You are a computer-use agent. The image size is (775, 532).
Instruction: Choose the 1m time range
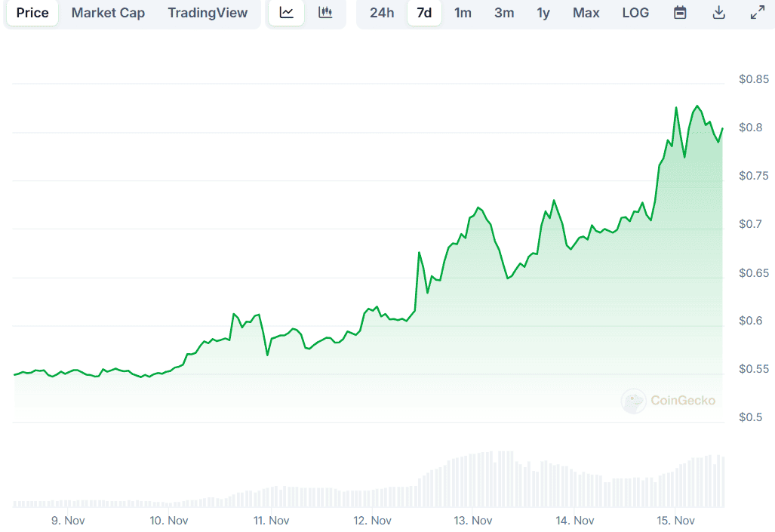coord(463,13)
